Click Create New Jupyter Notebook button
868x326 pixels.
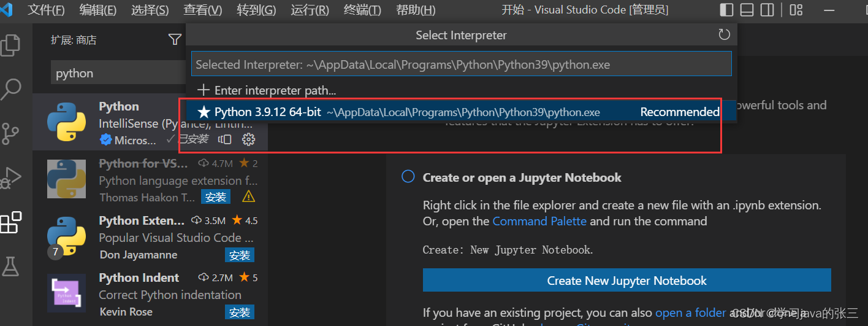point(626,281)
